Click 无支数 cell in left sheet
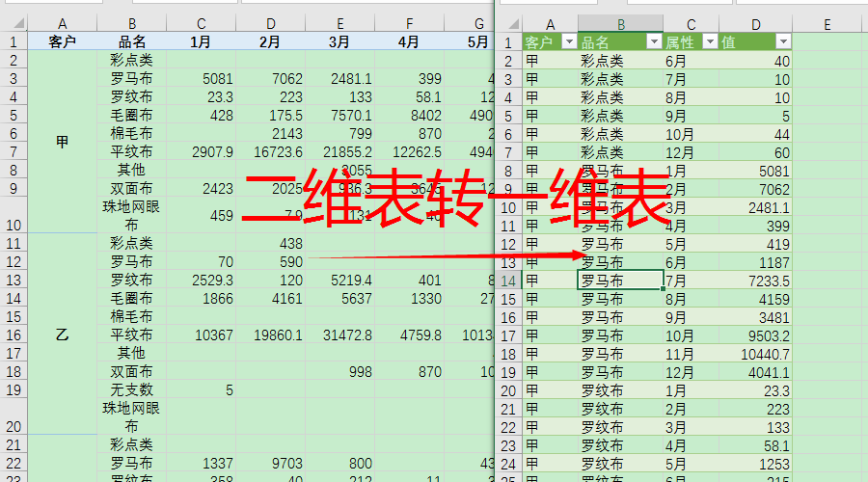Viewport: 868px width, 482px height. pos(132,389)
